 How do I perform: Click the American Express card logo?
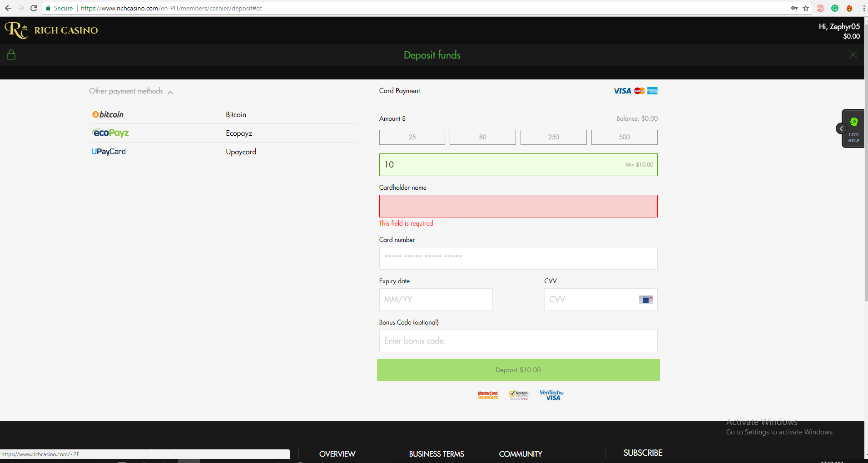(653, 91)
